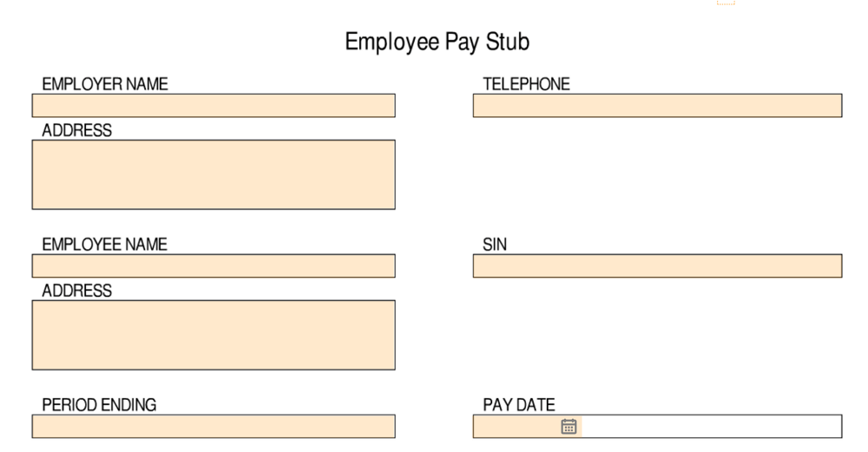Click the small dotted orange marker at top
The image size is (868, 452).
tap(726, 3)
